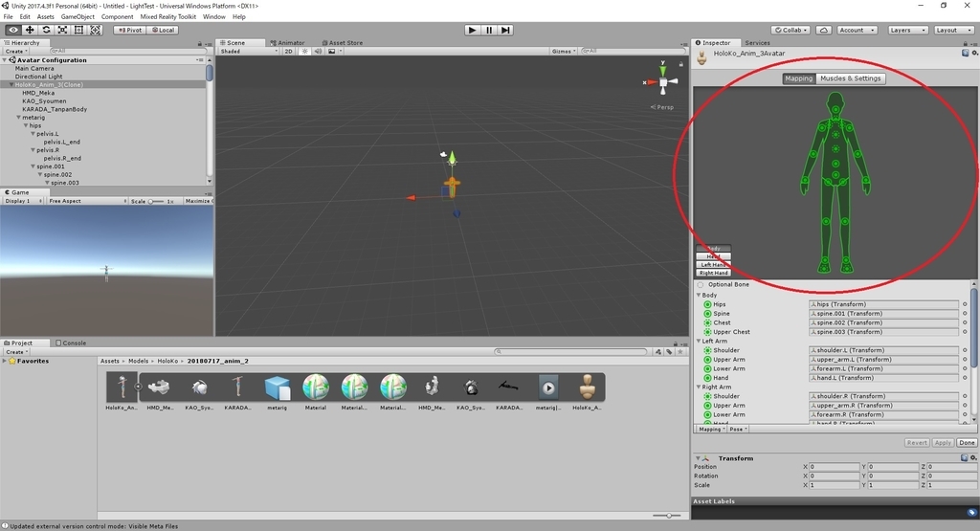Select the HoloKo_A avatar asset icon
The image size is (980, 531).
pos(587,387)
